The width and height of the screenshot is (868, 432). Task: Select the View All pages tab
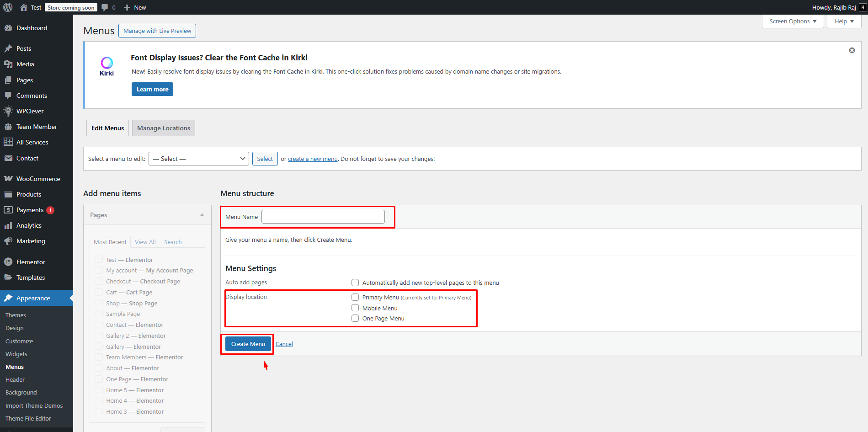tap(145, 242)
